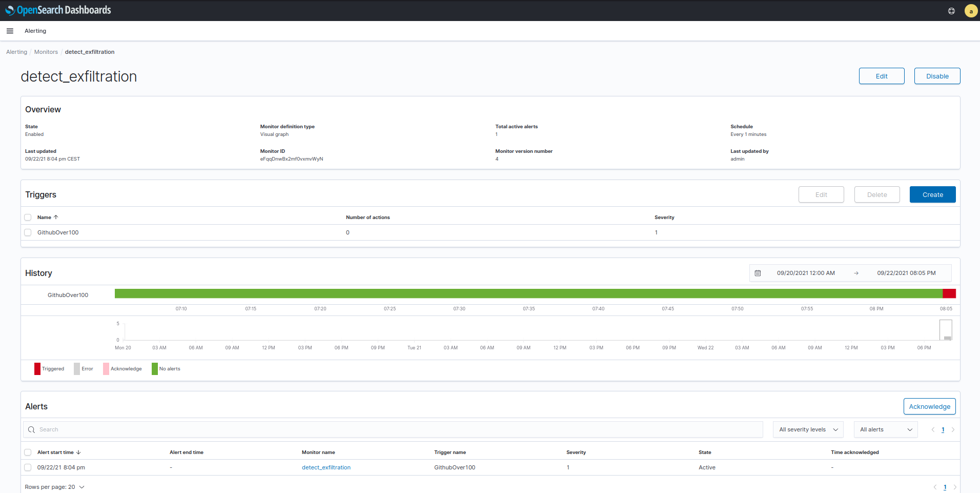Screen dimensions: 980x493
Task: Toggle select-all checkbox in Triggers table
Action: (x=28, y=218)
